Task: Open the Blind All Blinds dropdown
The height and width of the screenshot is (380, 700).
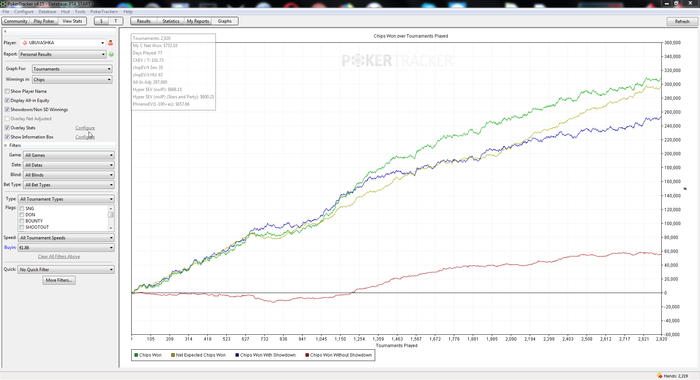Action: tap(68, 175)
